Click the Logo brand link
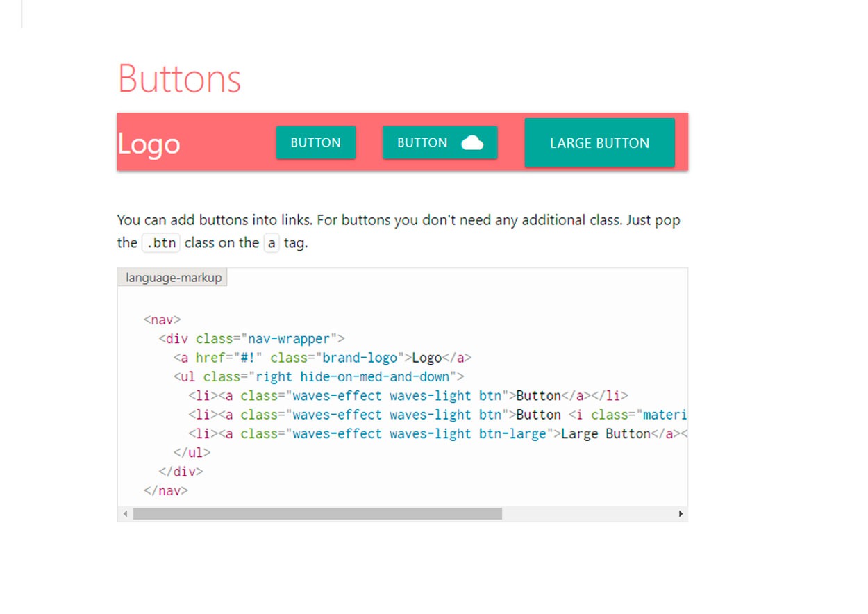Screen dimensions: 868x614 149,144
